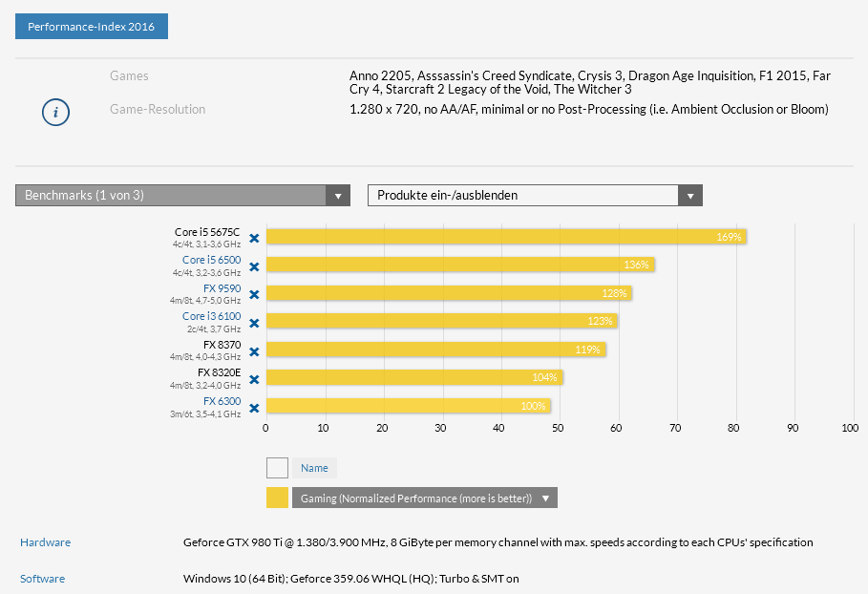The height and width of the screenshot is (594, 868).
Task: Open the FX 9590 product link
Action: click(x=222, y=288)
